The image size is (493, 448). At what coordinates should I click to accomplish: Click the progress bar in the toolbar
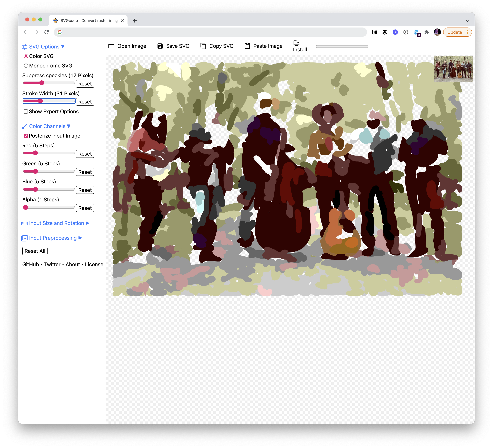click(342, 46)
